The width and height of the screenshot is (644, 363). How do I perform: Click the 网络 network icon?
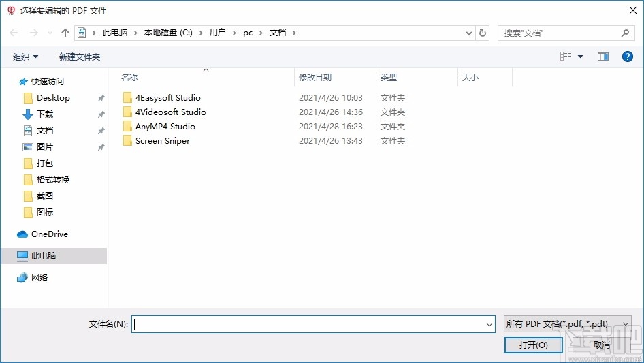click(22, 278)
